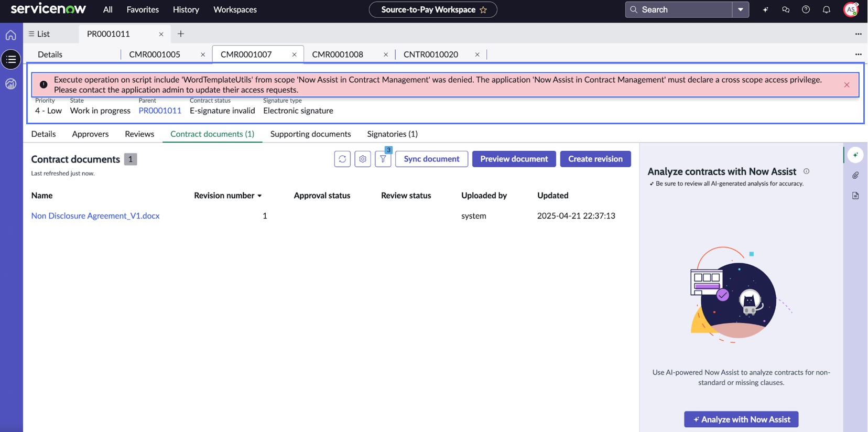868x432 pixels.
Task: Favorite the Source-to-Pay Workspace star
Action: pyautogui.click(x=483, y=9)
